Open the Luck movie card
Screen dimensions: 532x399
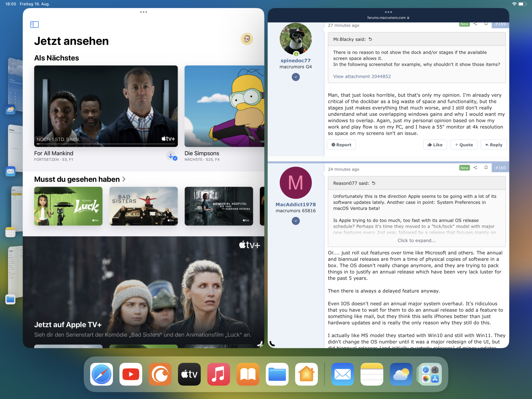coord(68,206)
